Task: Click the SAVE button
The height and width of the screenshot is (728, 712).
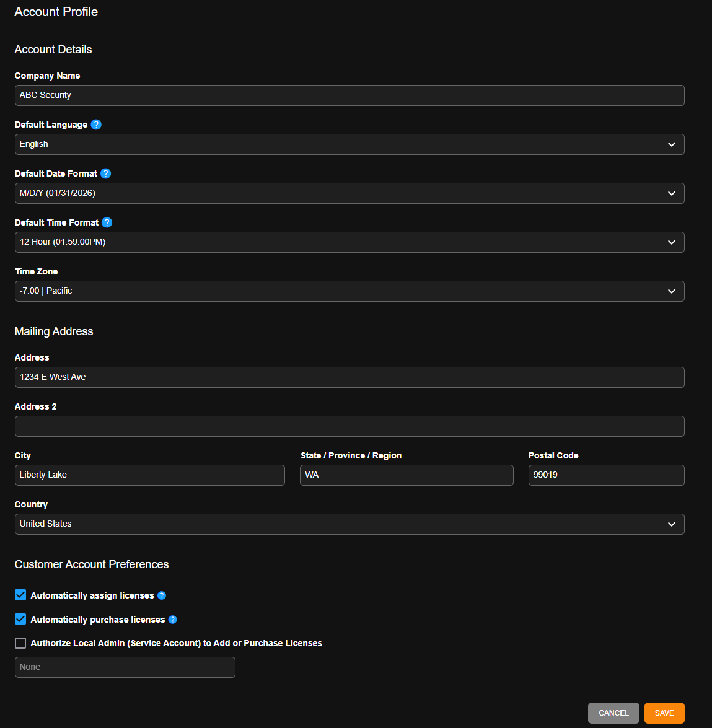Action: coord(664,713)
